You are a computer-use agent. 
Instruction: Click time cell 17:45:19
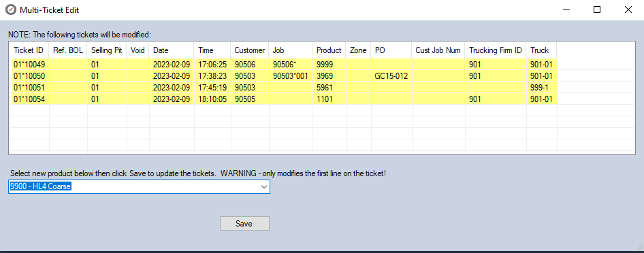click(212, 87)
